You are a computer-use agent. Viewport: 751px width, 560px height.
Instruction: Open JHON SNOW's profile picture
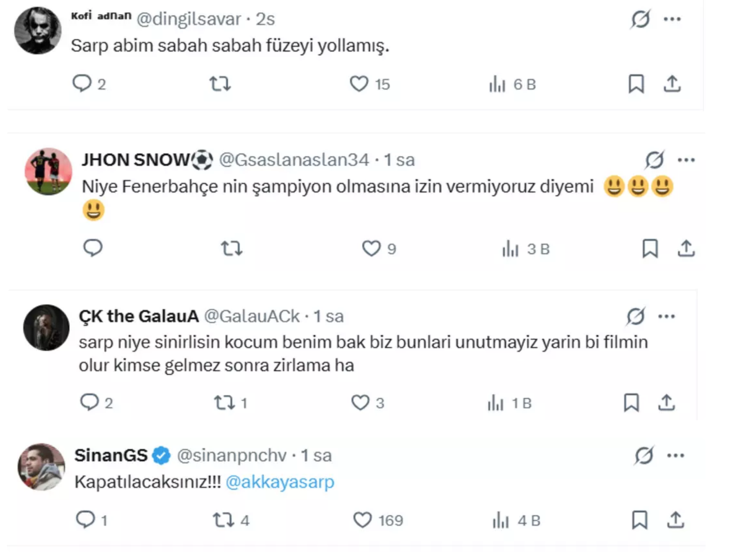(x=48, y=172)
